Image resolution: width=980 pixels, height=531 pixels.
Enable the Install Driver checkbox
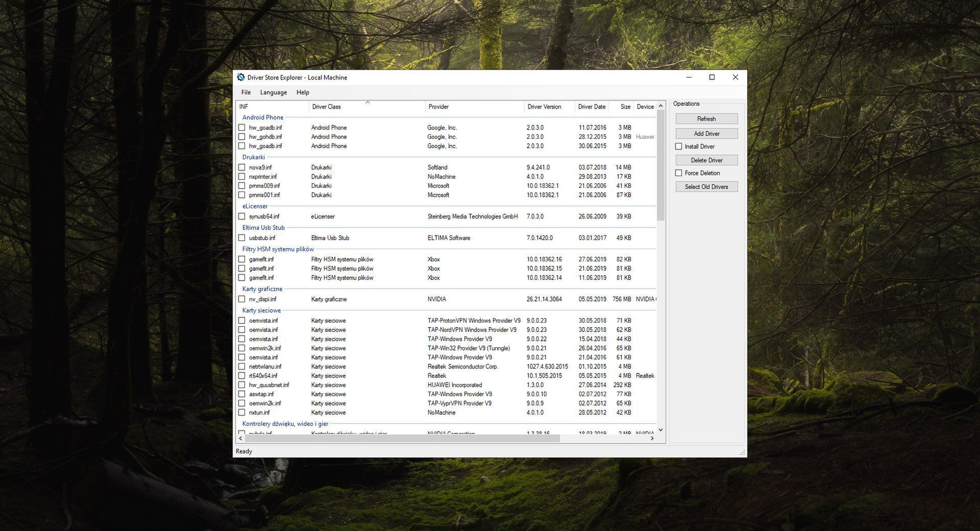pos(679,146)
